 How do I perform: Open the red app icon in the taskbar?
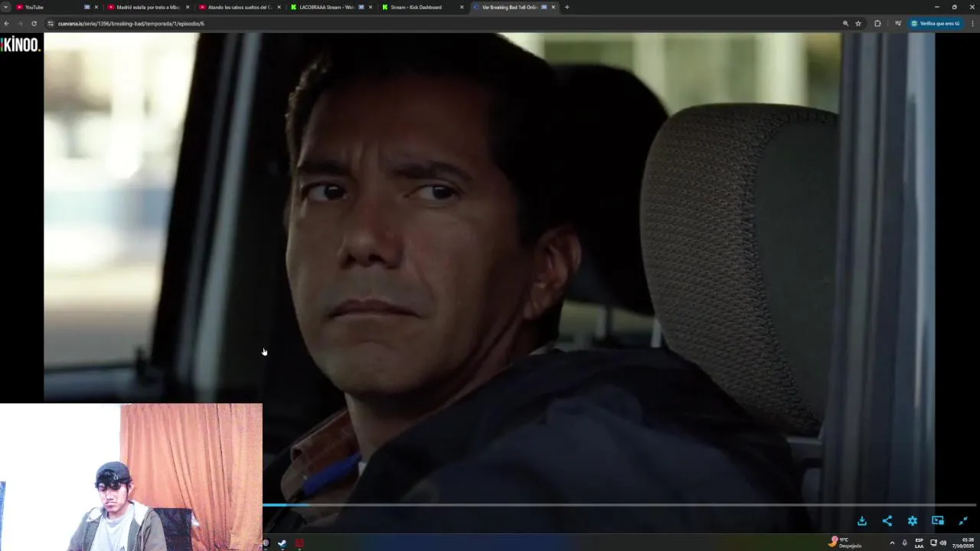[x=299, y=543]
